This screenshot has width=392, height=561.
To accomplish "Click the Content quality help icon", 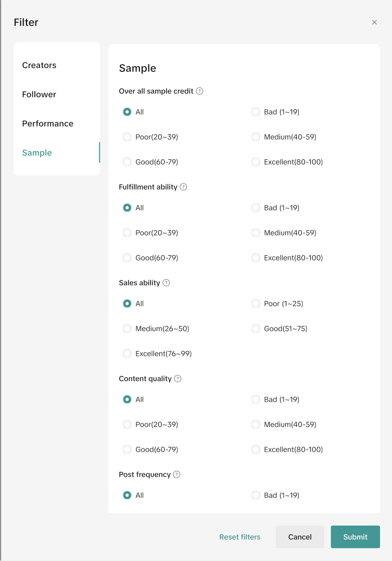I will [x=178, y=379].
